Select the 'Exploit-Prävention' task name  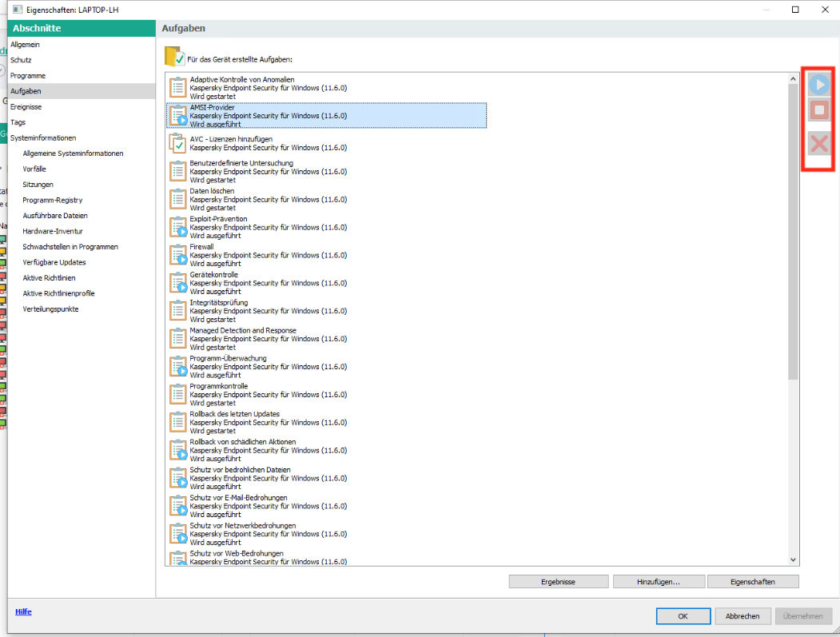(218, 218)
